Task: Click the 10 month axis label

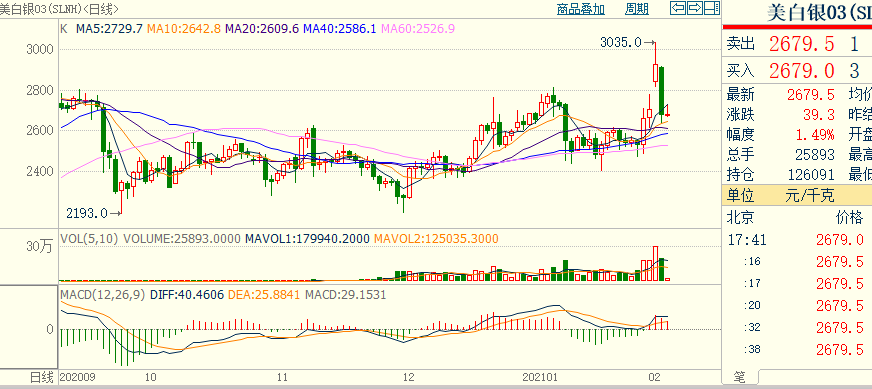Action: point(150,377)
